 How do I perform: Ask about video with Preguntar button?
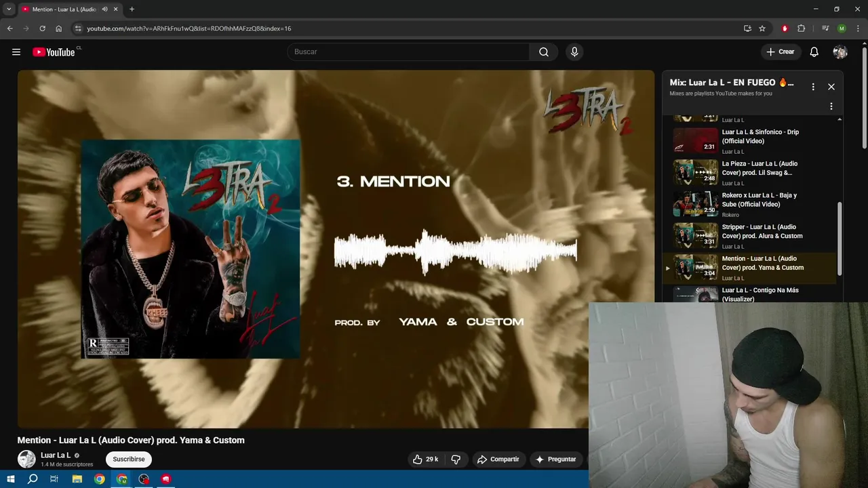556,460
